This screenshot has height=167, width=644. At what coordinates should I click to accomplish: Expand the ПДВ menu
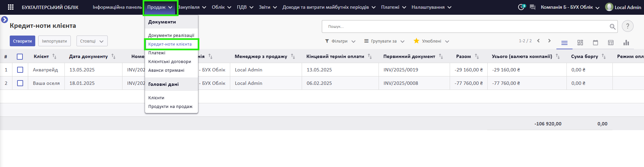pyautogui.click(x=245, y=7)
